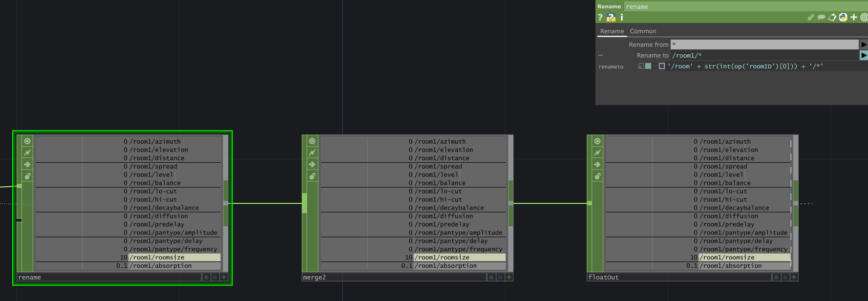The image size is (868, 301).
Task: Click the floatOut node input connector
Action: pyautogui.click(x=590, y=203)
